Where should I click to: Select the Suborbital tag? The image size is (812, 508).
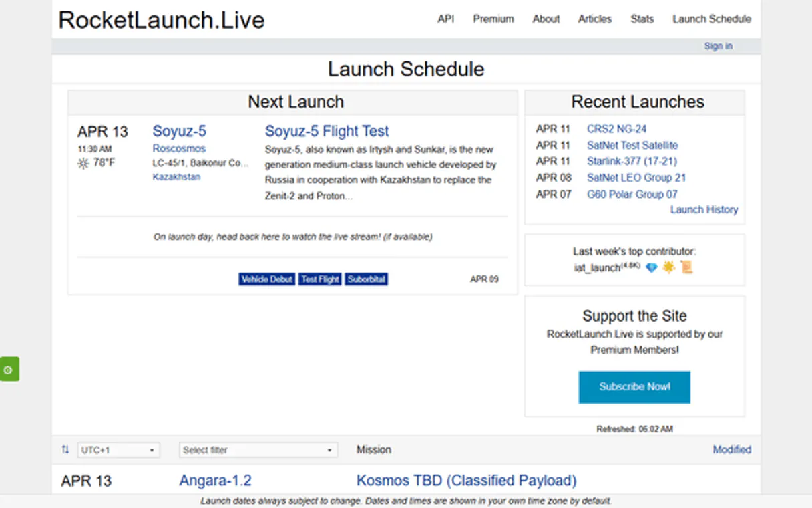pyautogui.click(x=366, y=279)
